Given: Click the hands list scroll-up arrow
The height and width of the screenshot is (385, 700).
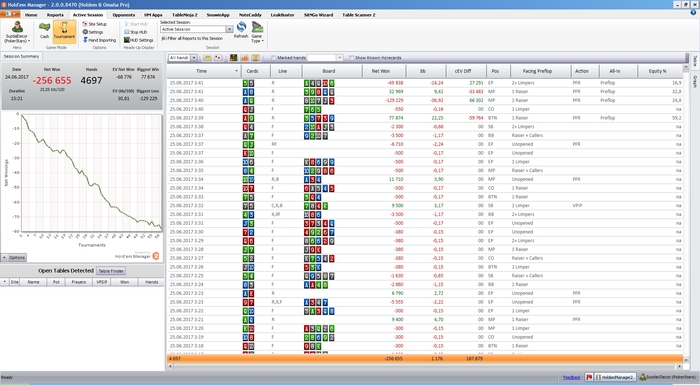Looking at the screenshot, I should (x=685, y=68).
